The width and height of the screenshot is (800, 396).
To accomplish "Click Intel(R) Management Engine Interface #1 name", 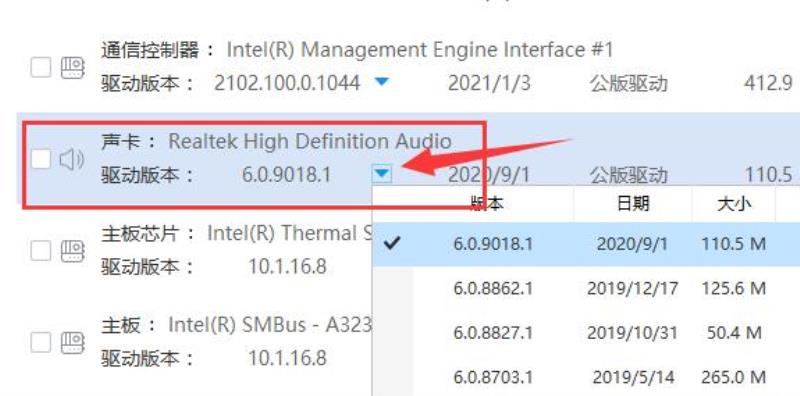I will click(419, 50).
